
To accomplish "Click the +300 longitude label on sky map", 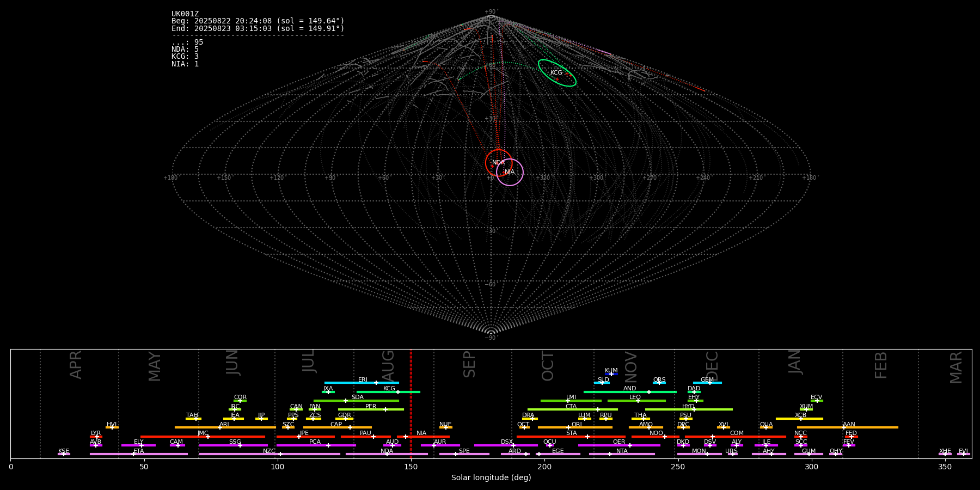I will (x=596, y=178).
